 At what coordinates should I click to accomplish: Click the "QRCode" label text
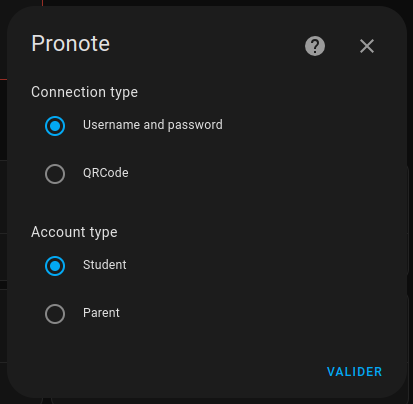pyautogui.click(x=106, y=173)
